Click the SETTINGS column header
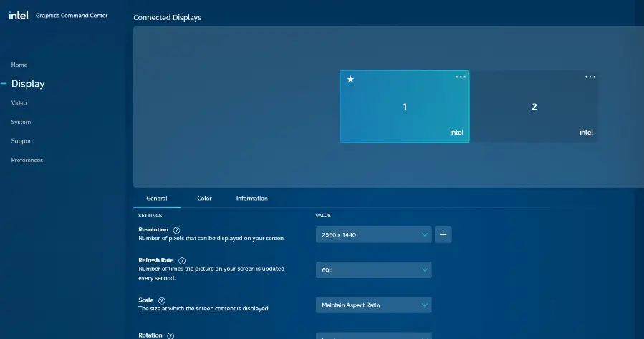The height and width of the screenshot is (339, 644). tap(150, 215)
